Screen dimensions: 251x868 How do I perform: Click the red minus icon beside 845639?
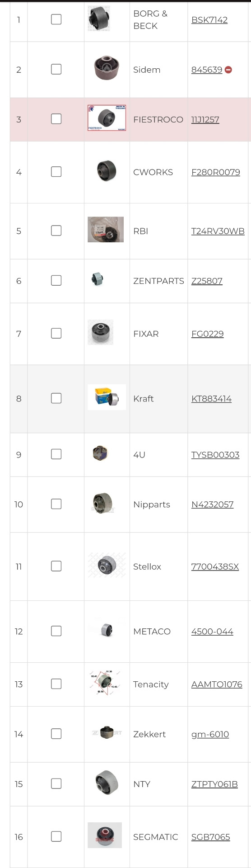[228, 70]
